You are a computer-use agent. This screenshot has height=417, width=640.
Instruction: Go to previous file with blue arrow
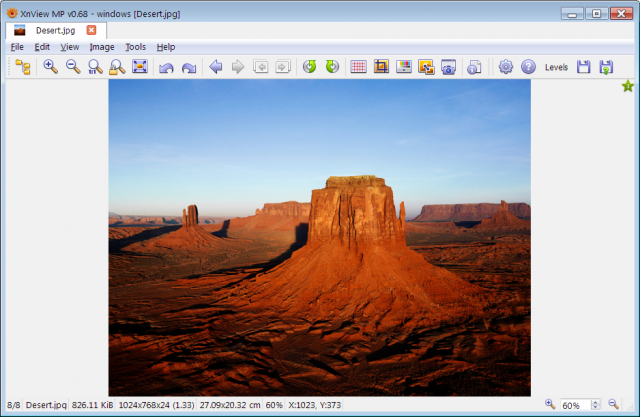216,67
